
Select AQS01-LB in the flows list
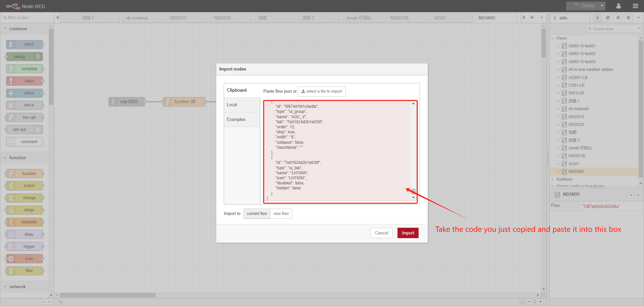[578, 78]
